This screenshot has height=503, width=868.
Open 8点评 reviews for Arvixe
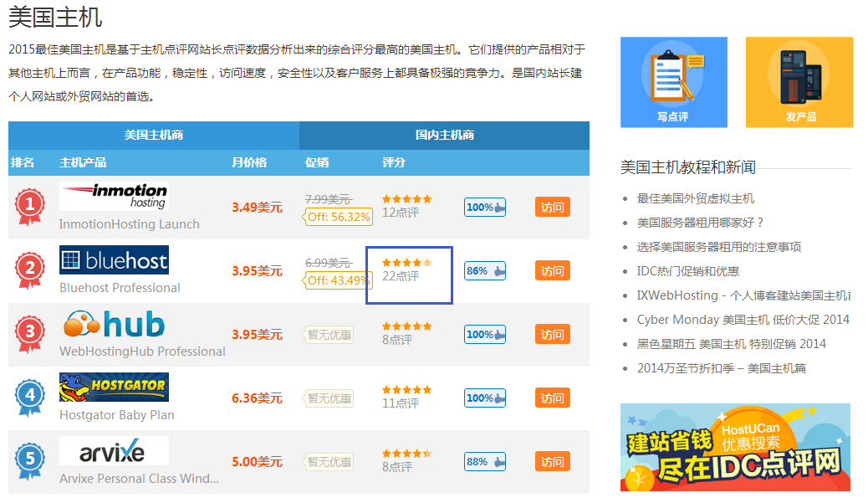click(x=397, y=468)
